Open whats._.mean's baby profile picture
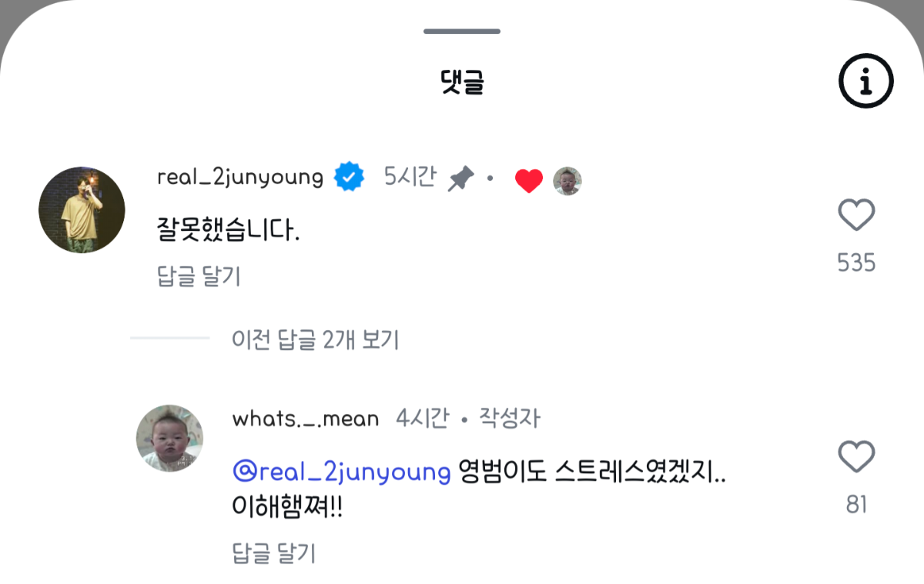Viewport: 924px width, 584px height. click(169, 438)
